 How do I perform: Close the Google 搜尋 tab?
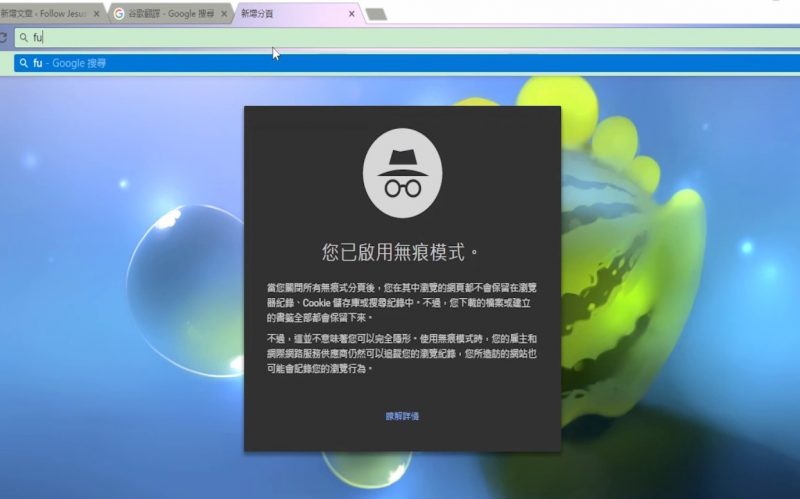(x=223, y=14)
